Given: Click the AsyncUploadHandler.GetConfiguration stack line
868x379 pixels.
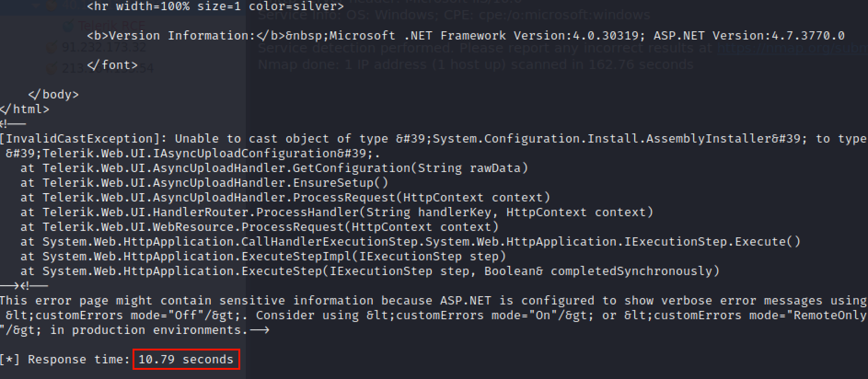Looking at the screenshot, I should 285,168.
